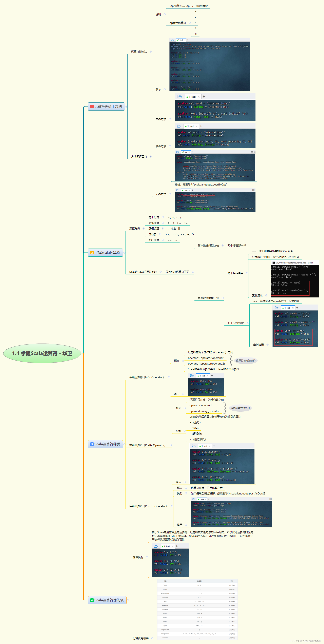
Task: Select the Scala运算符种类 main topic
Action: pos(105,444)
